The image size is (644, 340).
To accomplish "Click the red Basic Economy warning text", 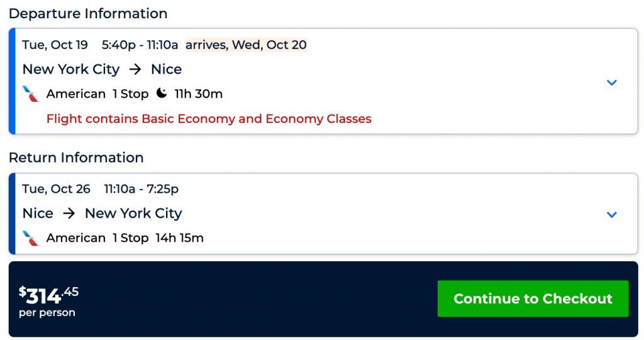I will coord(209,118).
